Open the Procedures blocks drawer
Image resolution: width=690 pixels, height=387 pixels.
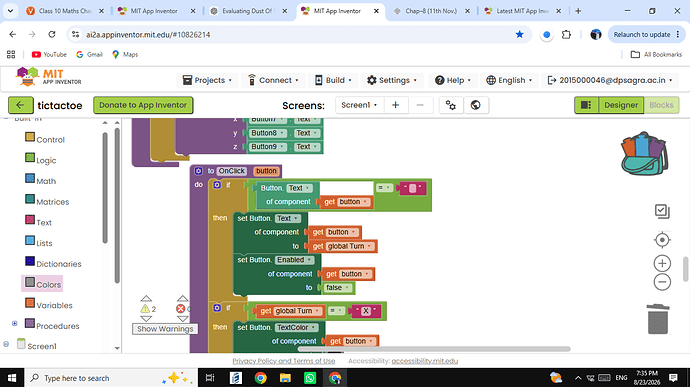52,325
